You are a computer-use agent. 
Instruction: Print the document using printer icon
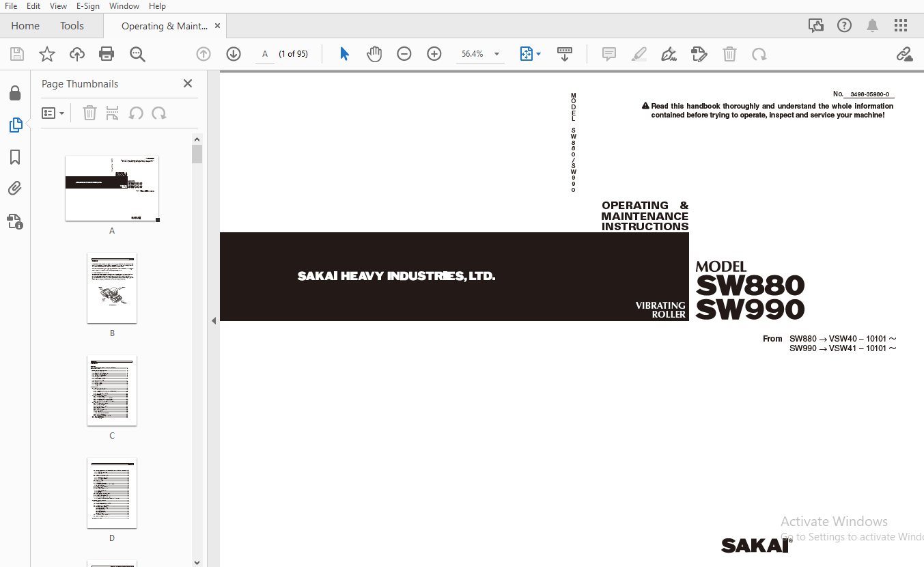107,54
